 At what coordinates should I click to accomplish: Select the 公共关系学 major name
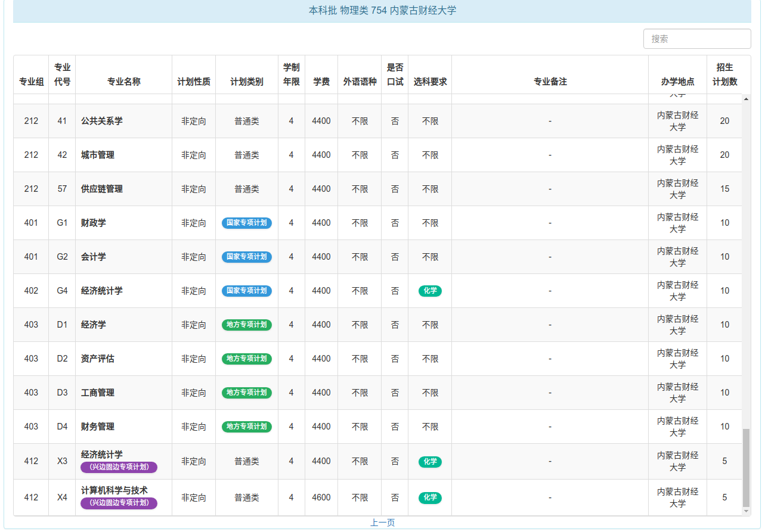coord(102,121)
